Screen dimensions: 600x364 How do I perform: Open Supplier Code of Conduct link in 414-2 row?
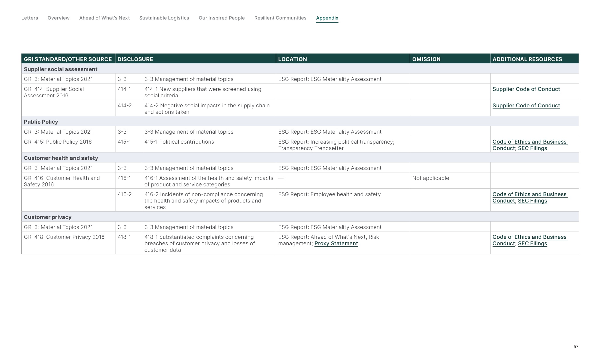point(526,106)
